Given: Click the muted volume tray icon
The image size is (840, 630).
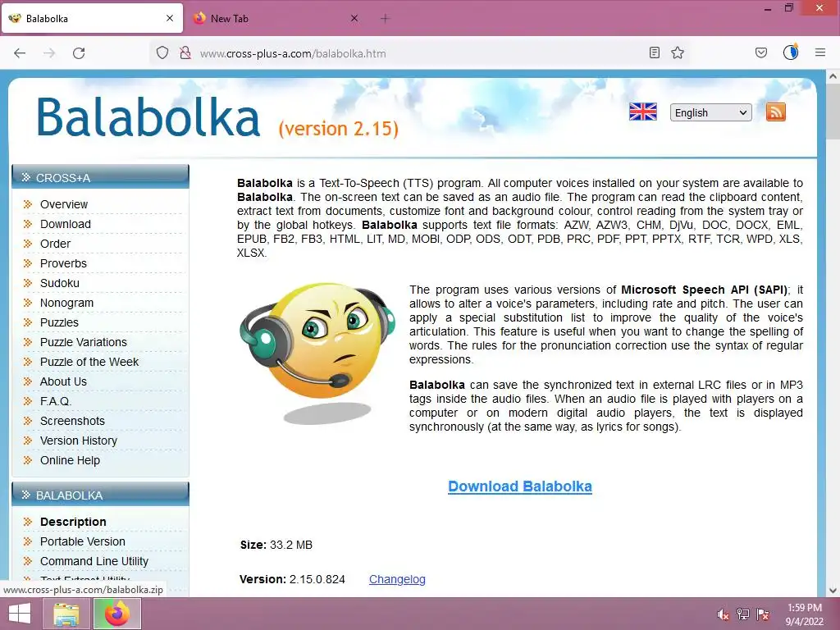Looking at the screenshot, I should pos(724,614).
